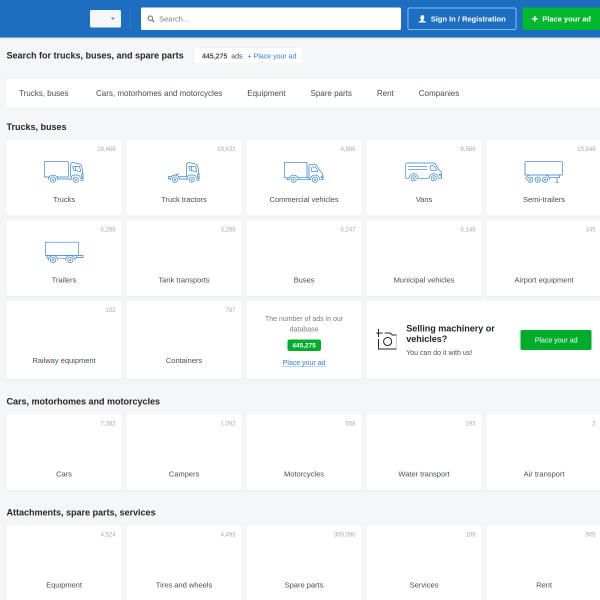The height and width of the screenshot is (600, 600).
Task: Open the Water transport category
Action: point(424,452)
